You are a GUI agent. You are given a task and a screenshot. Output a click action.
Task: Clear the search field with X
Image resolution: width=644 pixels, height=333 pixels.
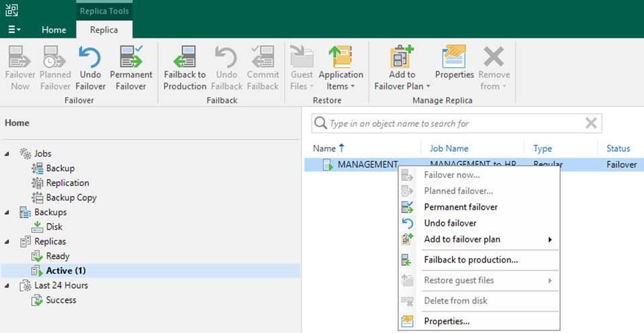point(591,123)
